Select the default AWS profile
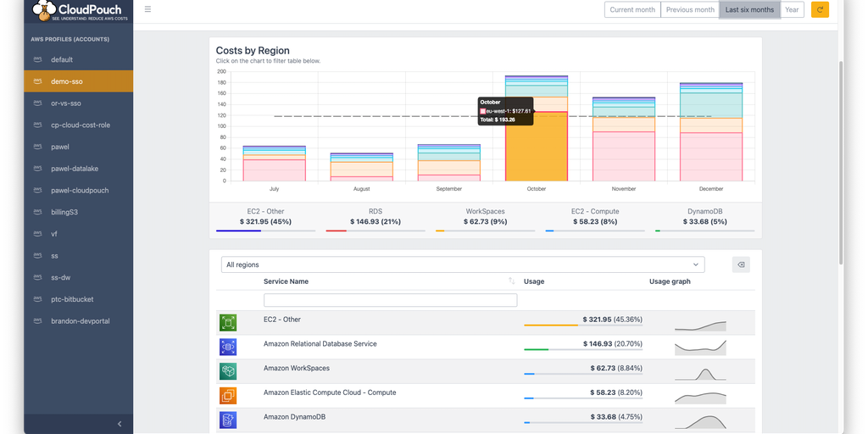868x434 pixels. 62,59
